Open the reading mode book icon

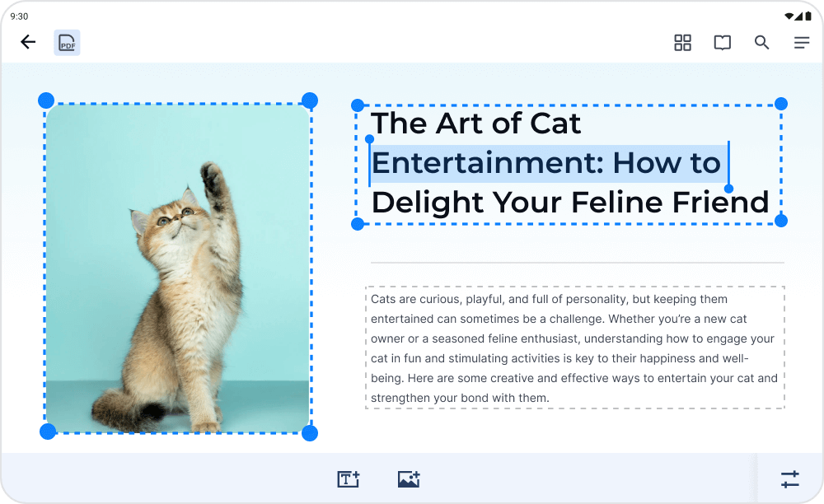pos(722,43)
